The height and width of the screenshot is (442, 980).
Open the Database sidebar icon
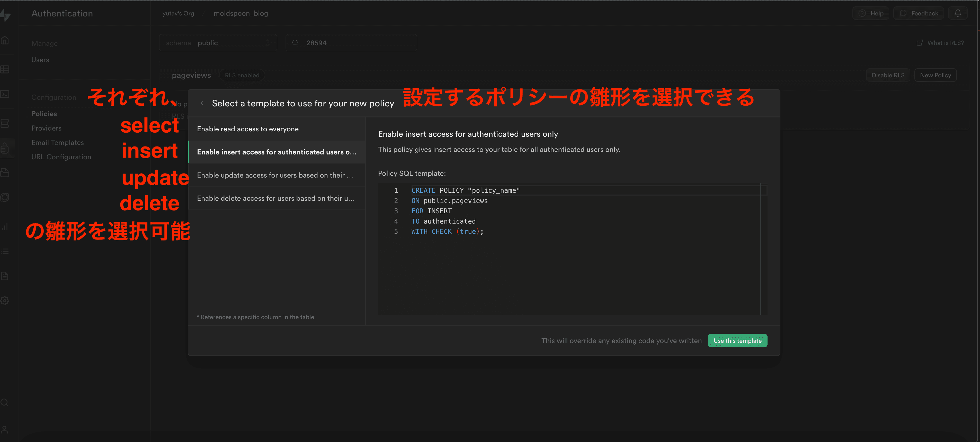(5, 123)
